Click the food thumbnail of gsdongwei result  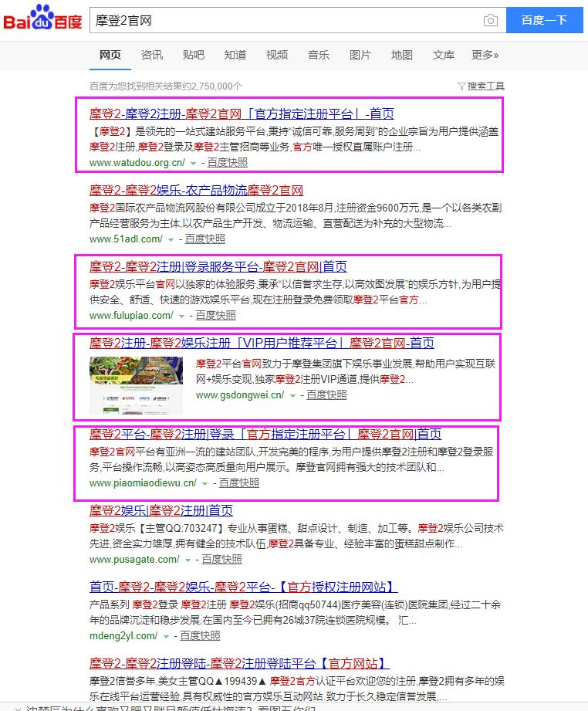coord(136,385)
